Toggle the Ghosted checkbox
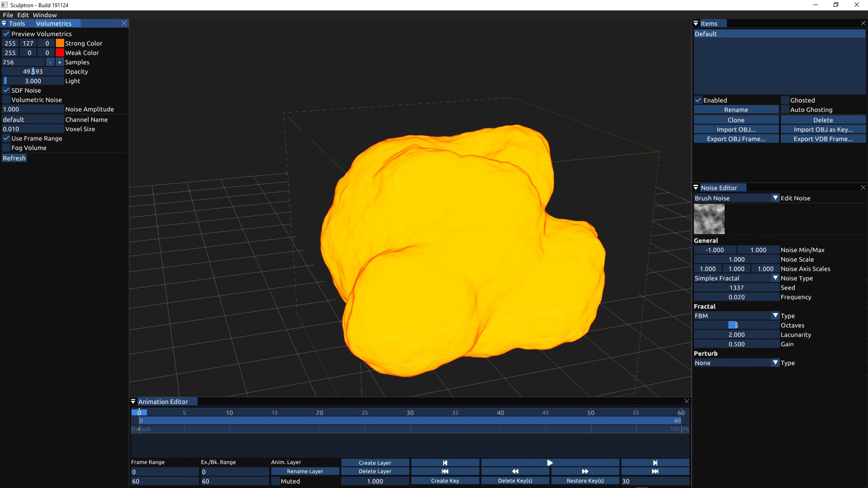 [x=785, y=100]
